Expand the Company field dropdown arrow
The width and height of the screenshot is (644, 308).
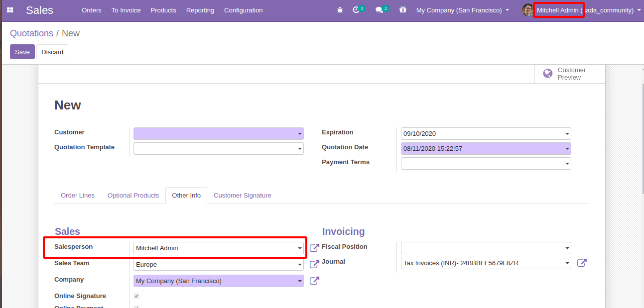pos(300,281)
